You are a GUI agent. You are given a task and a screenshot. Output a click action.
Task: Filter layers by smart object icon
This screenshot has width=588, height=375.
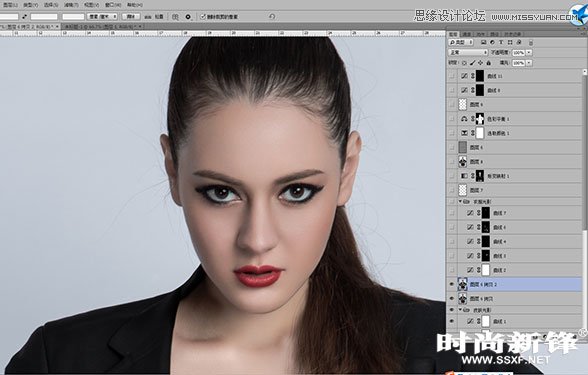pyautogui.click(x=518, y=42)
